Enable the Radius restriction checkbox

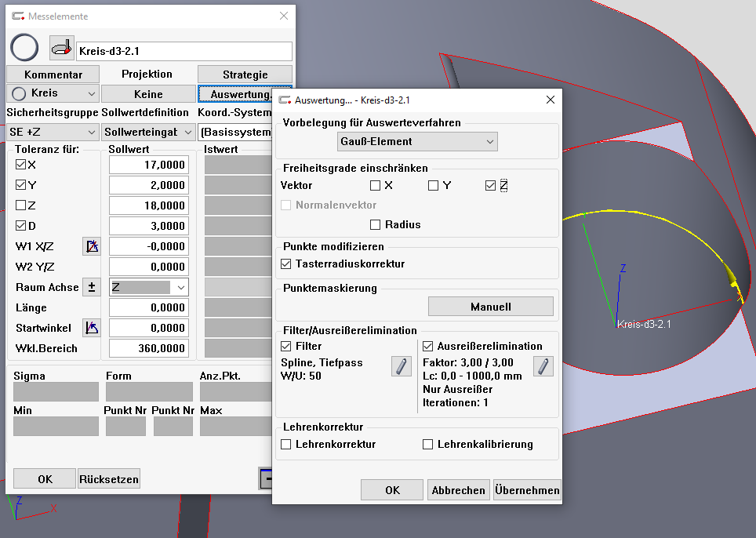(x=375, y=225)
